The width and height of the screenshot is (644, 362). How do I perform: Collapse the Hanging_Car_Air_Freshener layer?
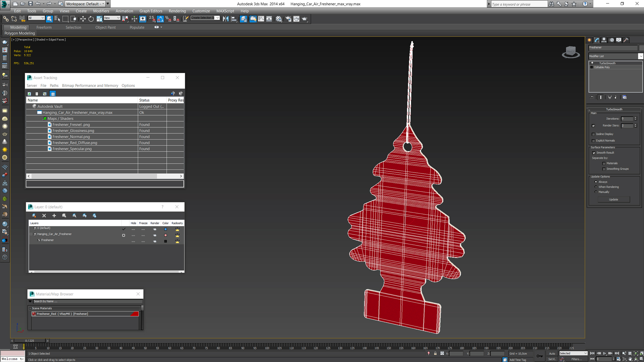[31, 234]
